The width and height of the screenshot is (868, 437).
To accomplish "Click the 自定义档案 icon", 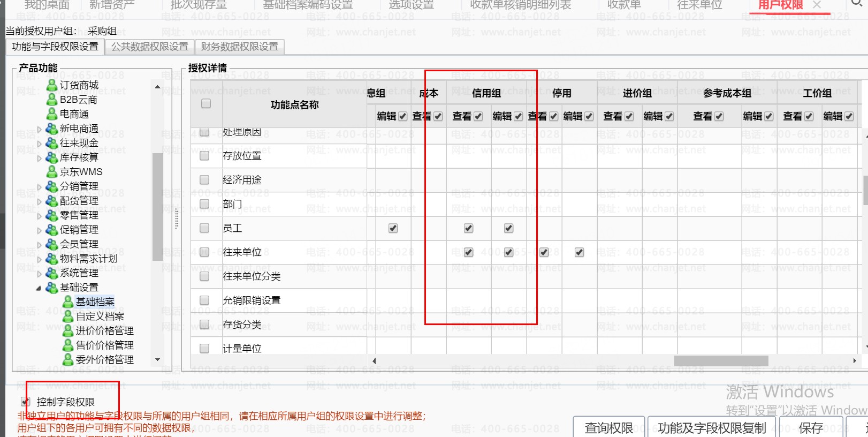I will (68, 317).
